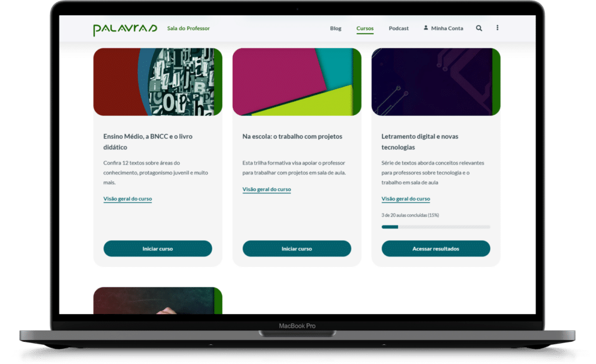Select the person icon next to Minha Conta
The image size is (596, 364).
pyautogui.click(x=425, y=28)
